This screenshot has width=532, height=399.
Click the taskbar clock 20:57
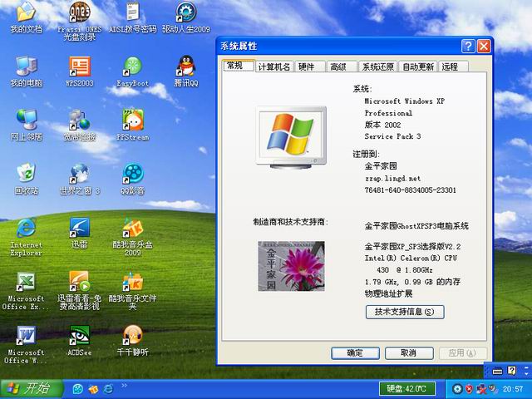(513, 389)
